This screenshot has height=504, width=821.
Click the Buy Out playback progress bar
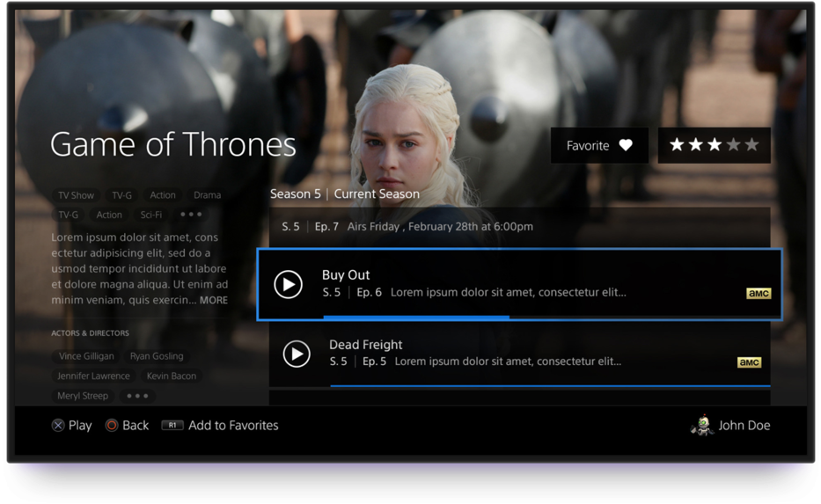tap(552, 317)
